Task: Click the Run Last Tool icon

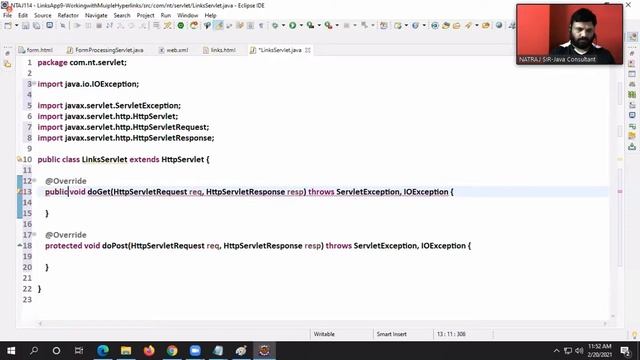Action: coord(311,25)
